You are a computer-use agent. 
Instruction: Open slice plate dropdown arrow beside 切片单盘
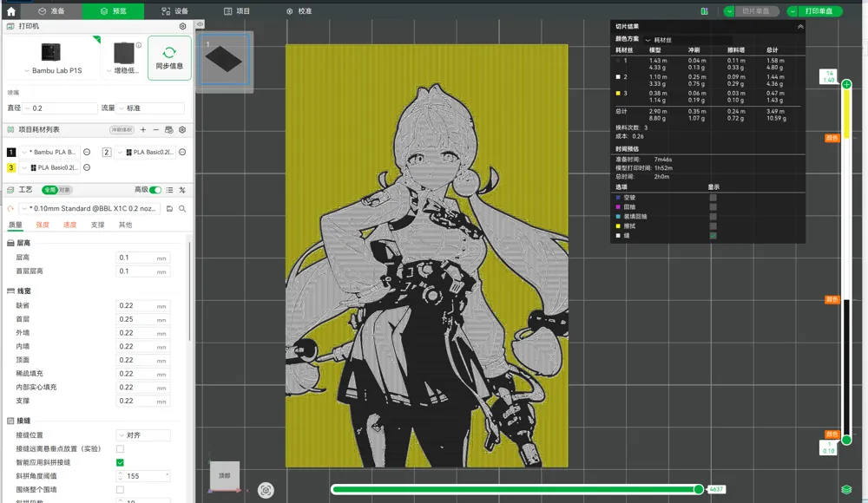(x=729, y=11)
